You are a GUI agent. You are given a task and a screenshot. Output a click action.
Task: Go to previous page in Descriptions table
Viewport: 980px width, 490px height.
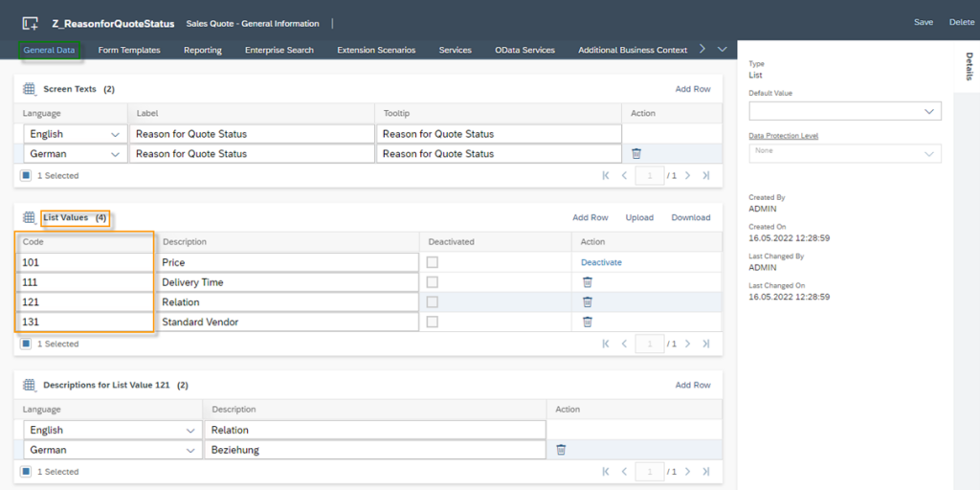[624, 471]
